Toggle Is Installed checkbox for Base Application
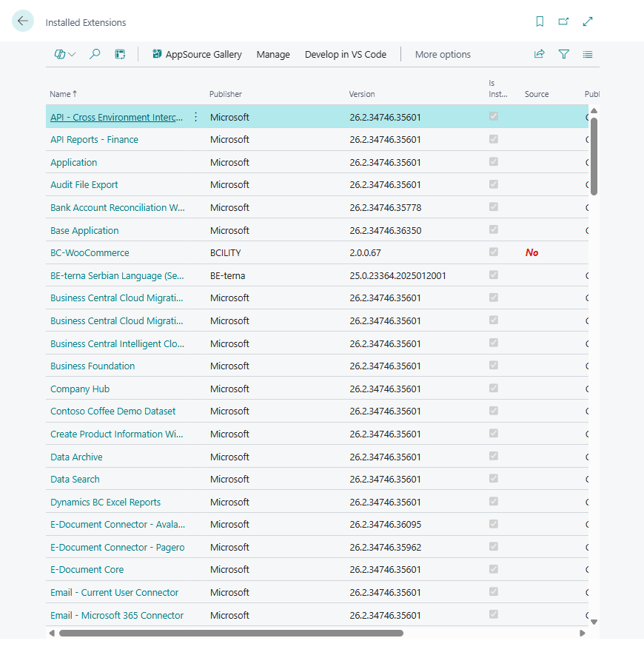The width and height of the screenshot is (644, 655). (493, 229)
